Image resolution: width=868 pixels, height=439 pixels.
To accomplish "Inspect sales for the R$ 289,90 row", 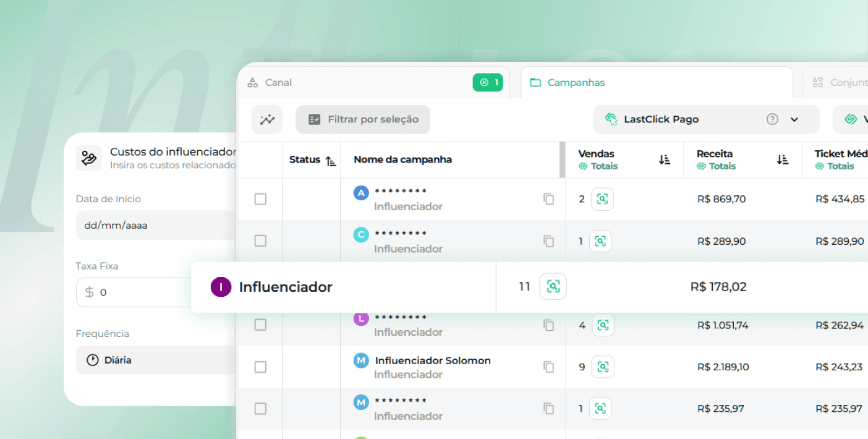I will coord(600,241).
